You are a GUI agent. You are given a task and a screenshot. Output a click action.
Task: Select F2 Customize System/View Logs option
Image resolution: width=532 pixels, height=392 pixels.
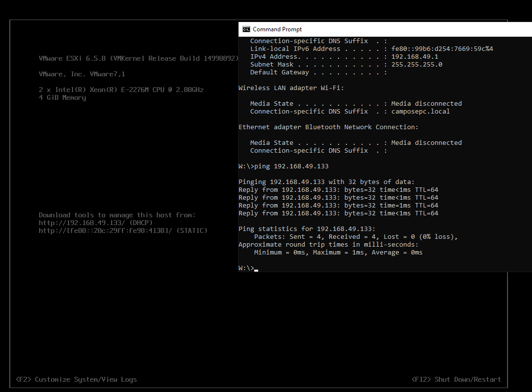(x=76, y=379)
